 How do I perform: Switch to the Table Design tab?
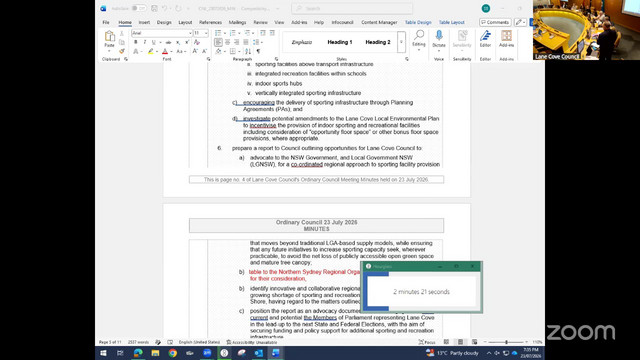[418, 22]
